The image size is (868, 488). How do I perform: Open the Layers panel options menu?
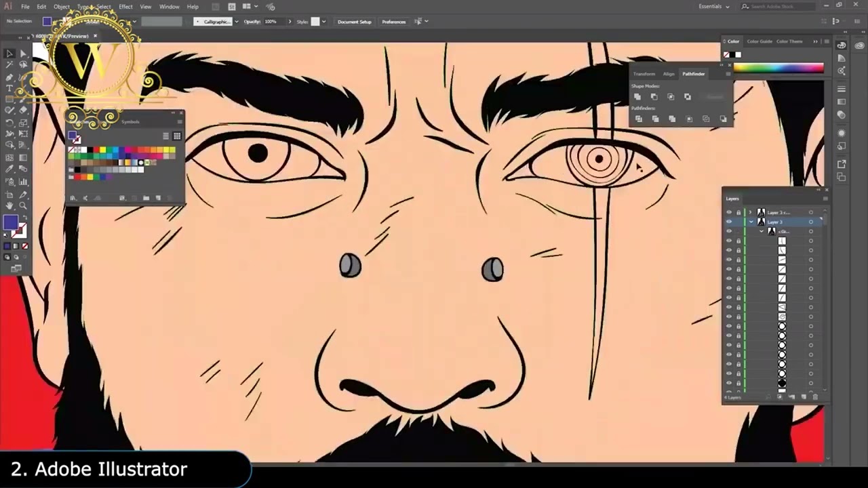(x=825, y=199)
